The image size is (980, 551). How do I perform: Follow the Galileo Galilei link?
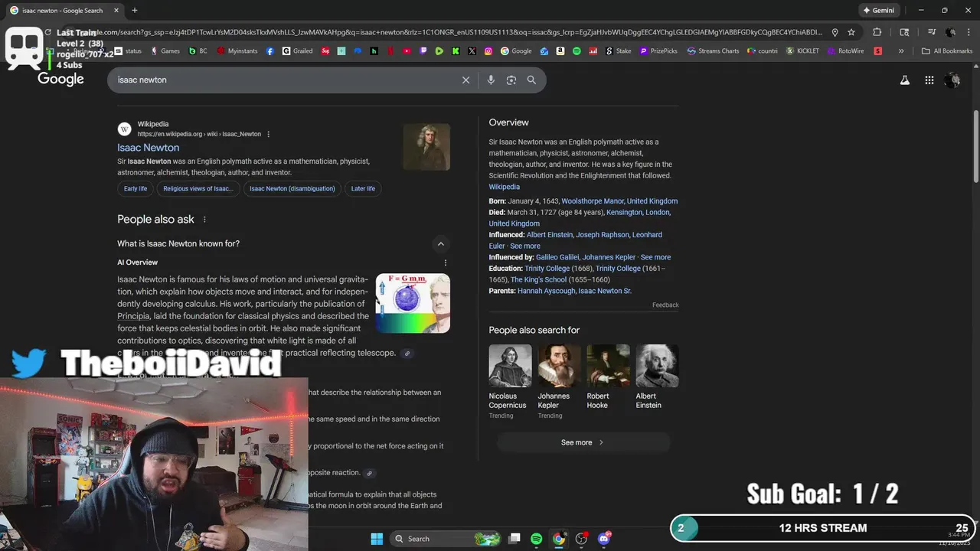(557, 257)
